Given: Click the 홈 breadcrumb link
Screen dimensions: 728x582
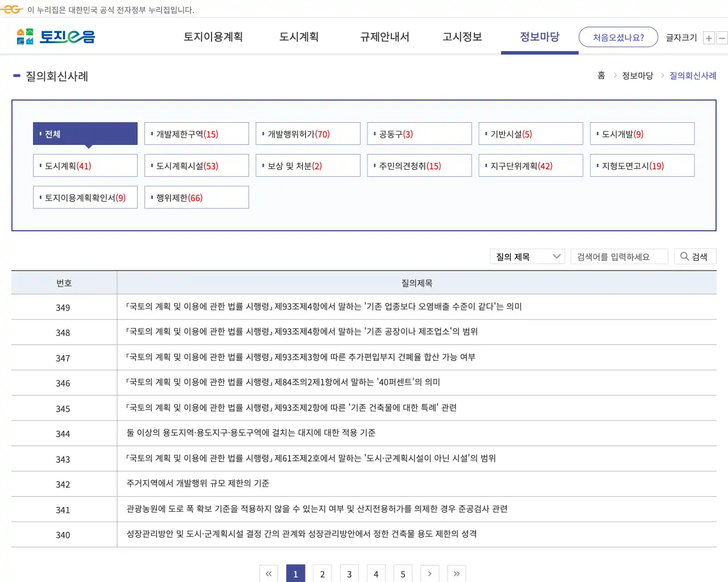Looking at the screenshot, I should coord(601,75).
